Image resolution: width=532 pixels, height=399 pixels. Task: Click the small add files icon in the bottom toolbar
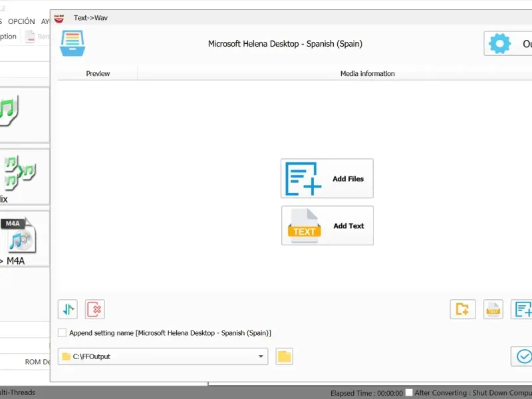coord(521,309)
